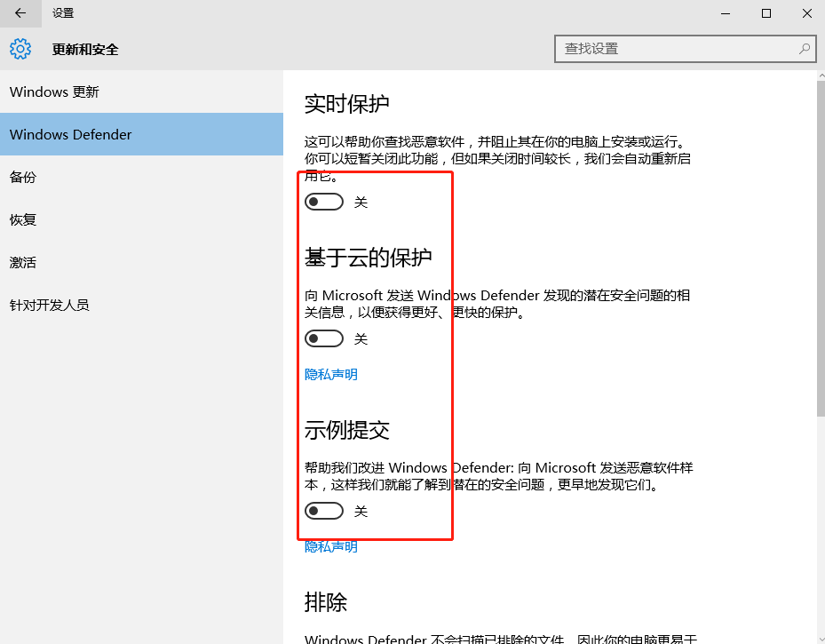Open Windows 更新 section
This screenshot has width=825, height=644.
pyautogui.click(x=53, y=91)
